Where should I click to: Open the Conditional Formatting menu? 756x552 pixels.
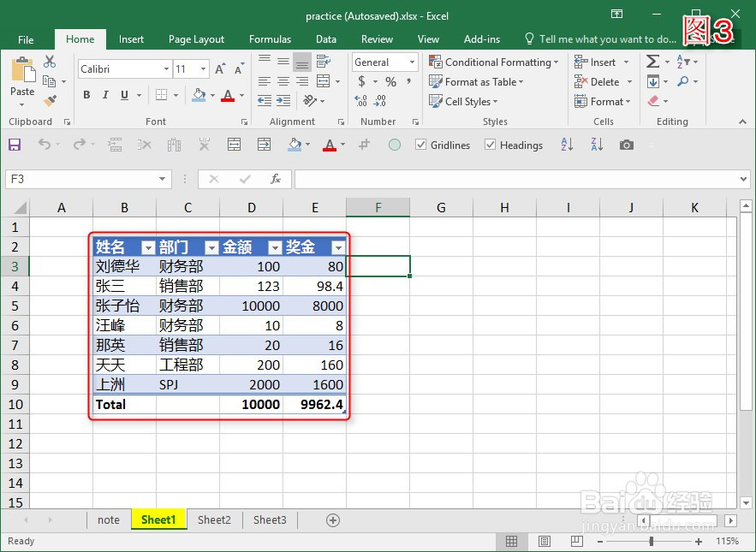point(494,62)
